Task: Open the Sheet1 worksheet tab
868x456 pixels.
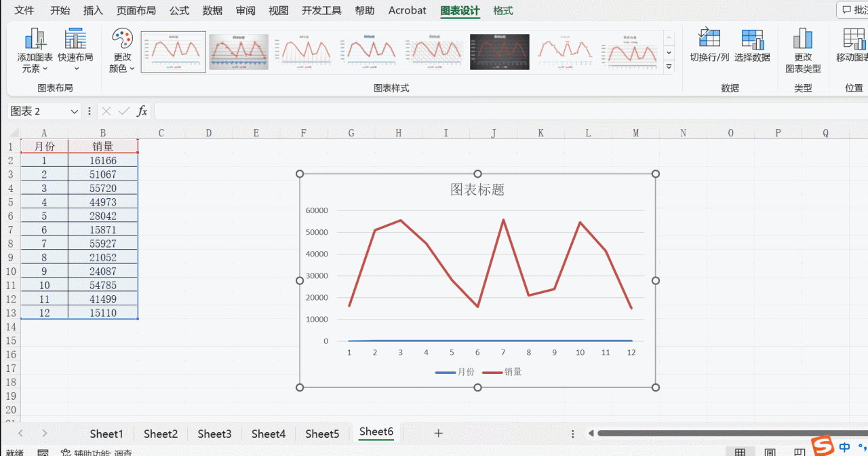Action: pyautogui.click(x=106, y=433)
